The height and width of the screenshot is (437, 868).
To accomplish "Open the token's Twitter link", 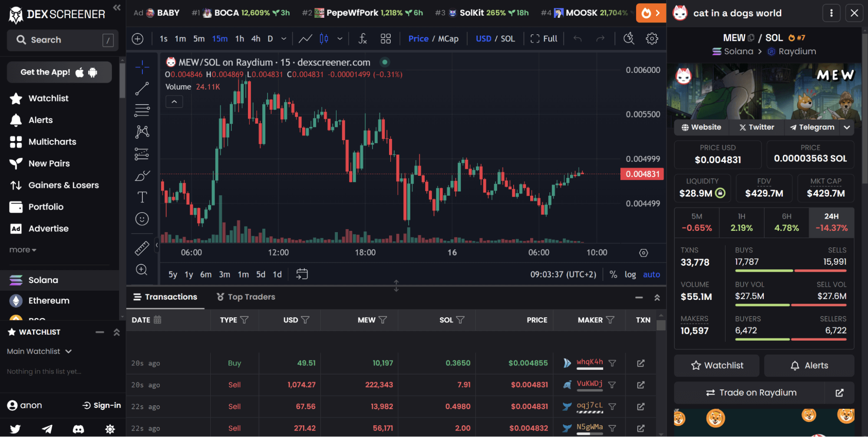I will coord(756,127).
